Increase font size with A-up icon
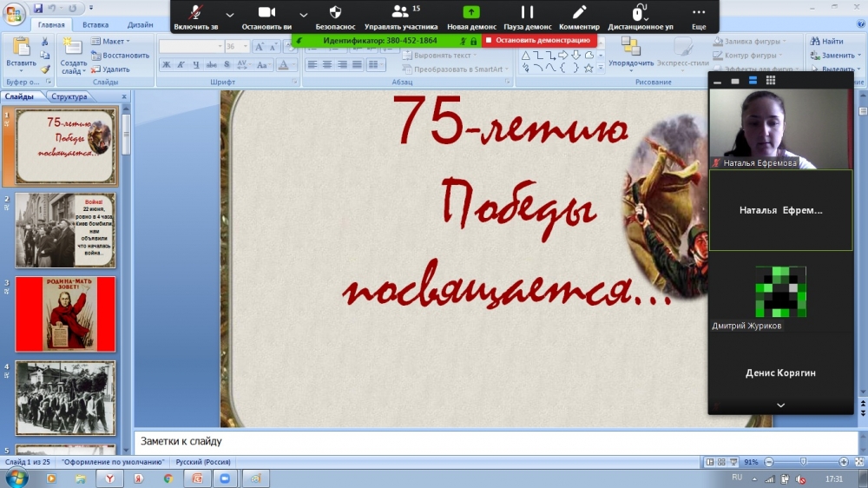 [x=259, y=47]
